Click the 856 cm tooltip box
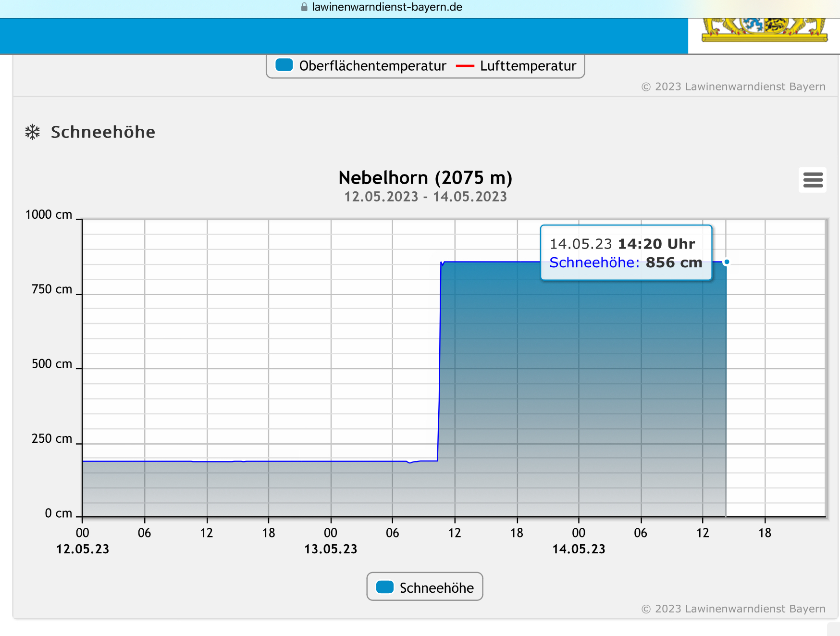Viewport: 840px width, 636px height. (626, 253)
